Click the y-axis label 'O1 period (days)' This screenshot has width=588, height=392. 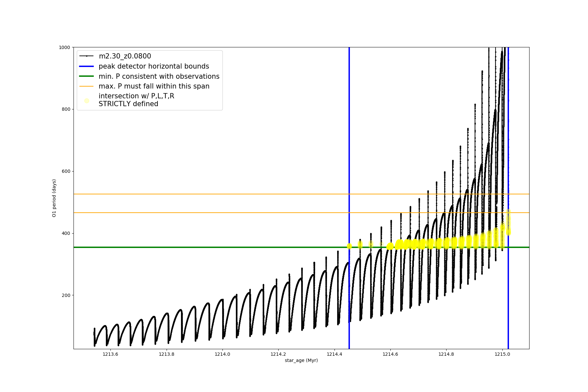point(54,198)
